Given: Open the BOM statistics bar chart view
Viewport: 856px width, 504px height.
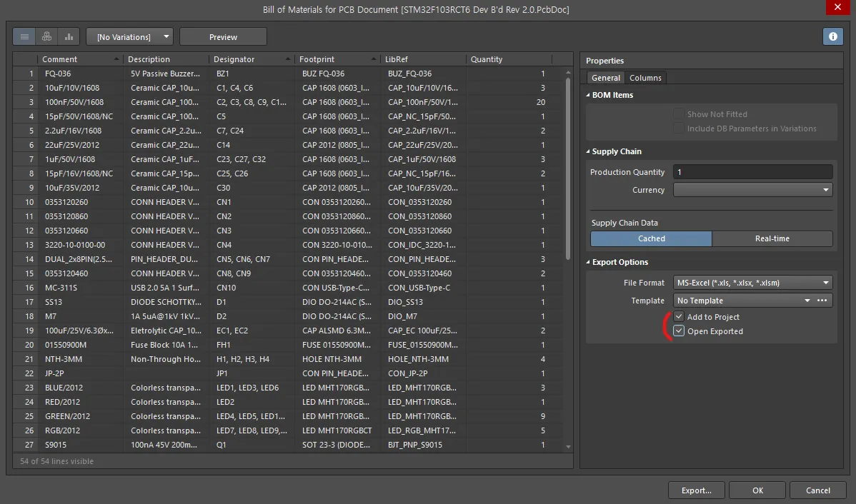Looking at the screenshot, I should (68, 36).
